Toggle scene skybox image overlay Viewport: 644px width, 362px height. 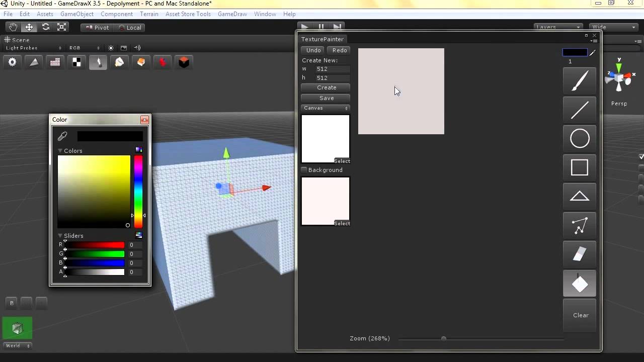[x=124, y=48]
